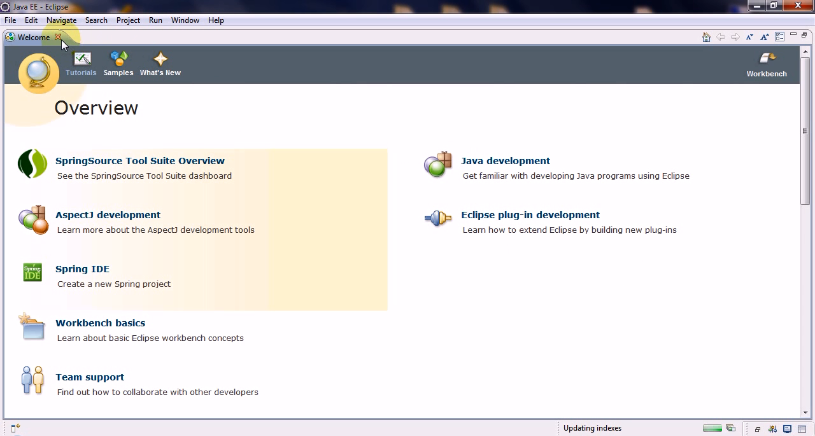This screenshot has width=815, height=436.
Task: Click the minimized-view icon after the status bar grip
Action: tap(757, 429)
